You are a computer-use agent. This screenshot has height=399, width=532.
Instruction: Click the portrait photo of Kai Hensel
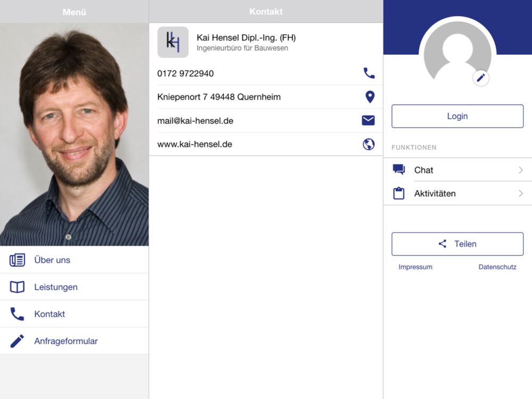74,134
